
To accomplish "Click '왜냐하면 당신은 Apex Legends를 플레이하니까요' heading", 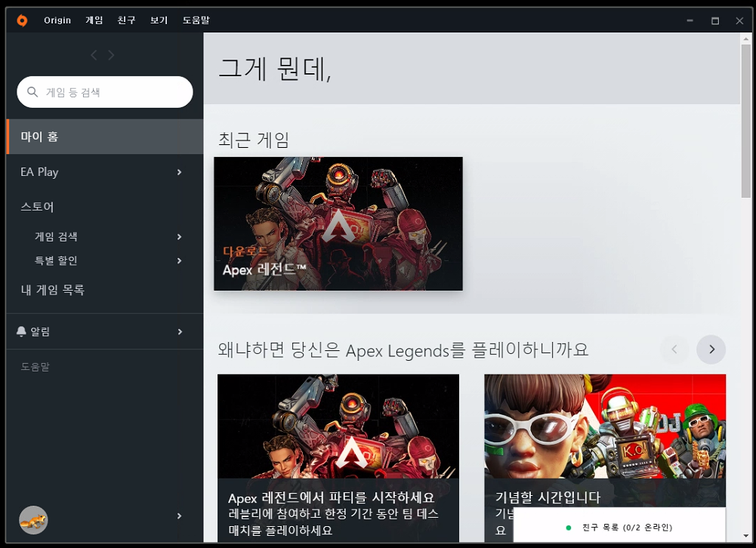I will 403,350.
